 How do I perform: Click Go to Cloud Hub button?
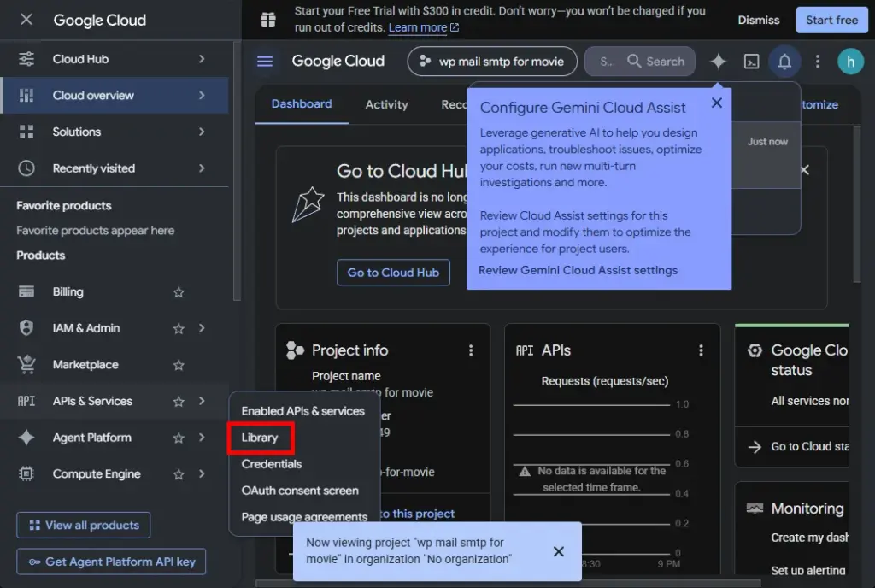393,273
